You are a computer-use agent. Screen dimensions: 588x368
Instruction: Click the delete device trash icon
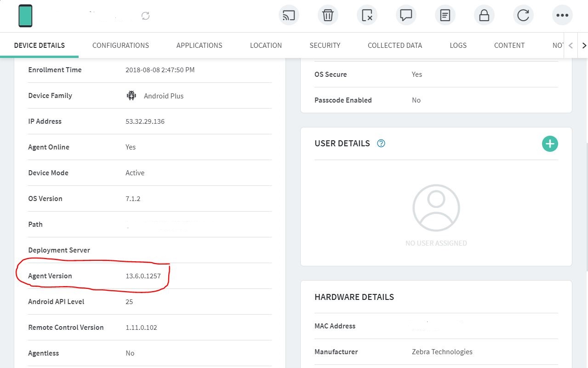(328, 16)
